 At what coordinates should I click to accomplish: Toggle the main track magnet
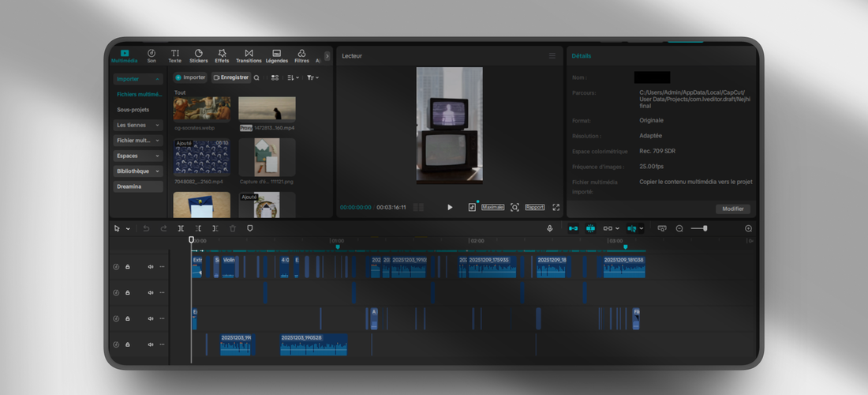(573, 228)
